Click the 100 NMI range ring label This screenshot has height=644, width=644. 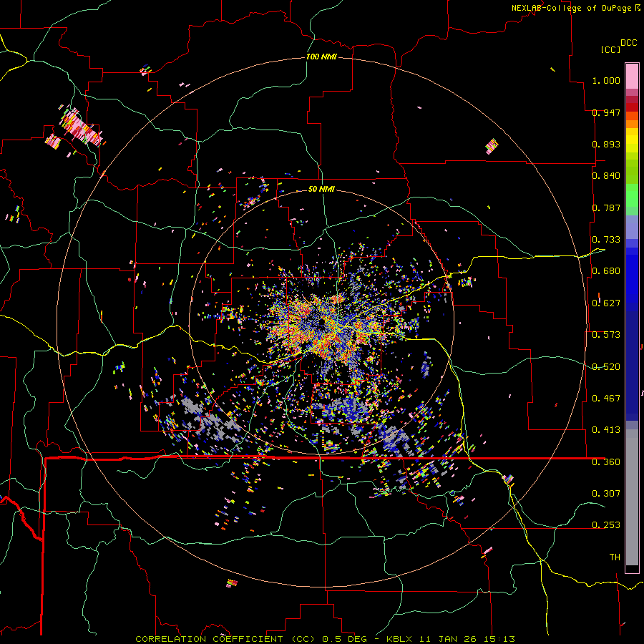[321, 57]
